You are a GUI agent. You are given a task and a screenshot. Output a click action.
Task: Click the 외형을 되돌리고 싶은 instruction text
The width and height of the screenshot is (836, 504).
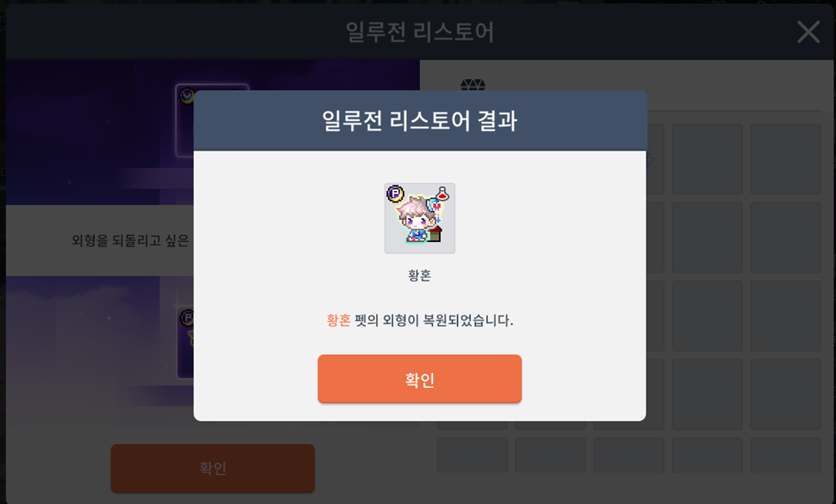(131, 240)
